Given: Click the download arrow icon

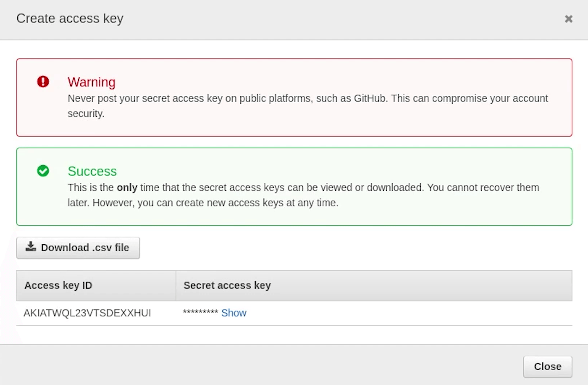Looking at the screenshot, I should pyautogui.click(x=31, y=247).
